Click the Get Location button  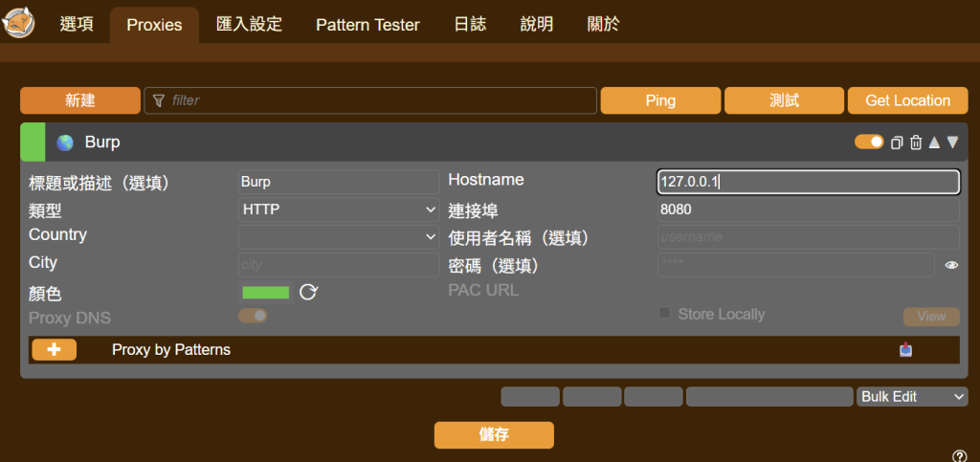907,100
